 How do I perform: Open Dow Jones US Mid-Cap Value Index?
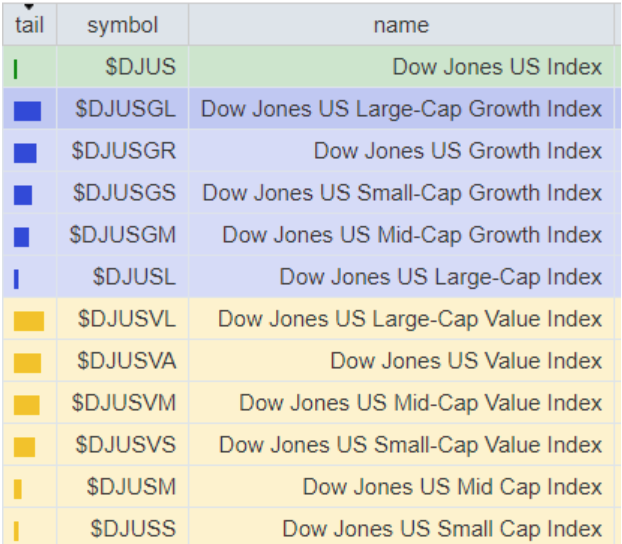420,403
